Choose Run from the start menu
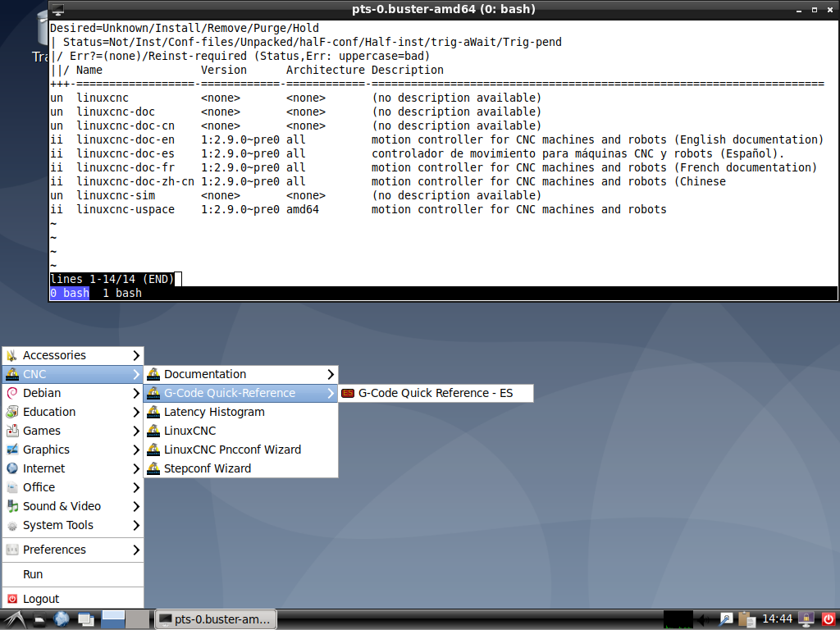The image size is (840, 630). click(x=73, y=574)
